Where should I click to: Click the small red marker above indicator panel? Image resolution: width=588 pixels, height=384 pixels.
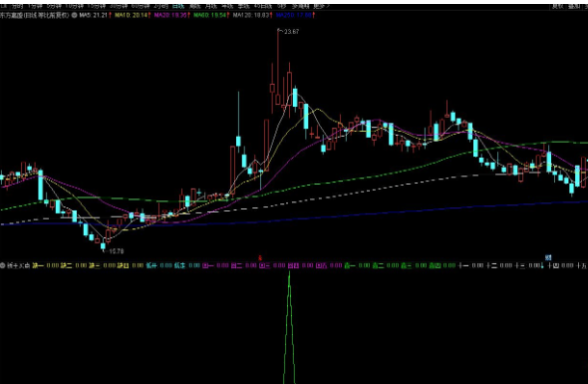point(260,258)
